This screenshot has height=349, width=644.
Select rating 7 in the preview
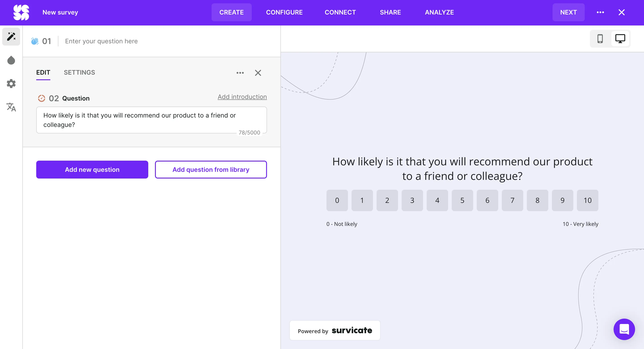pyautogui.click(x=512, y=200)
